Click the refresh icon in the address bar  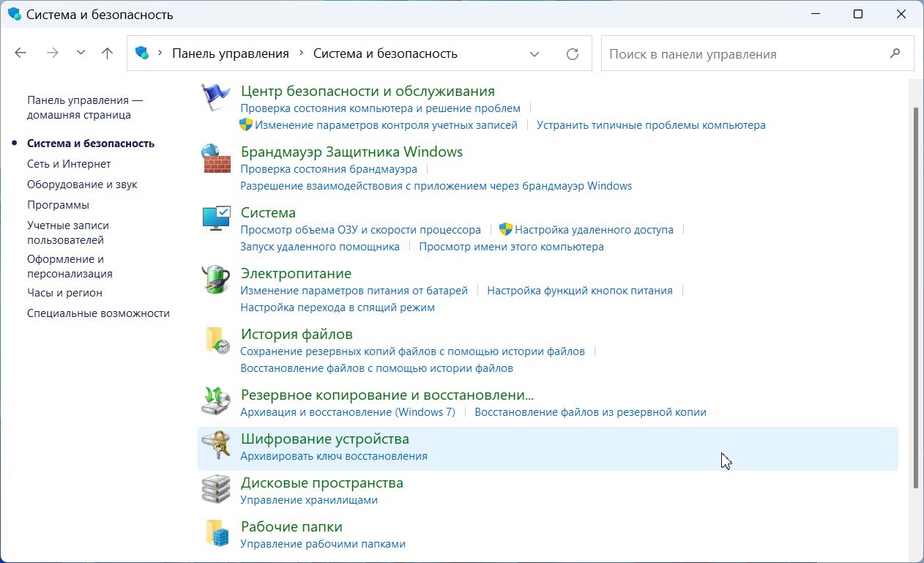573,53
